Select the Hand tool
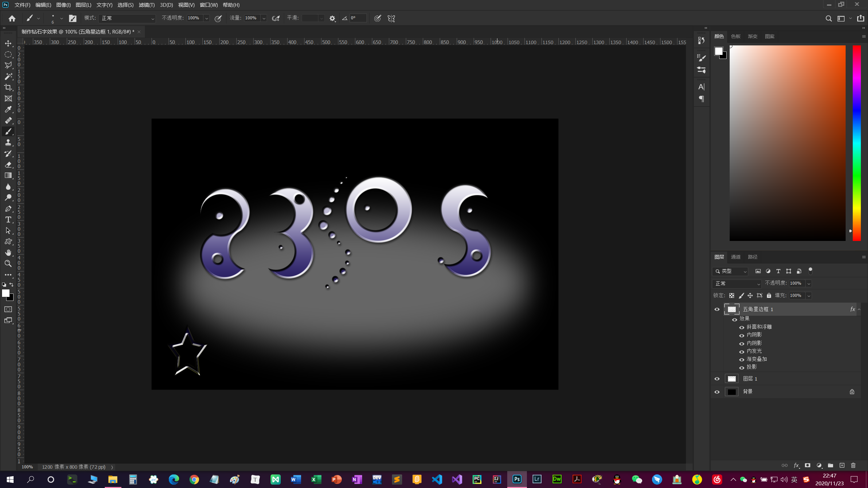 coord(8,253)
